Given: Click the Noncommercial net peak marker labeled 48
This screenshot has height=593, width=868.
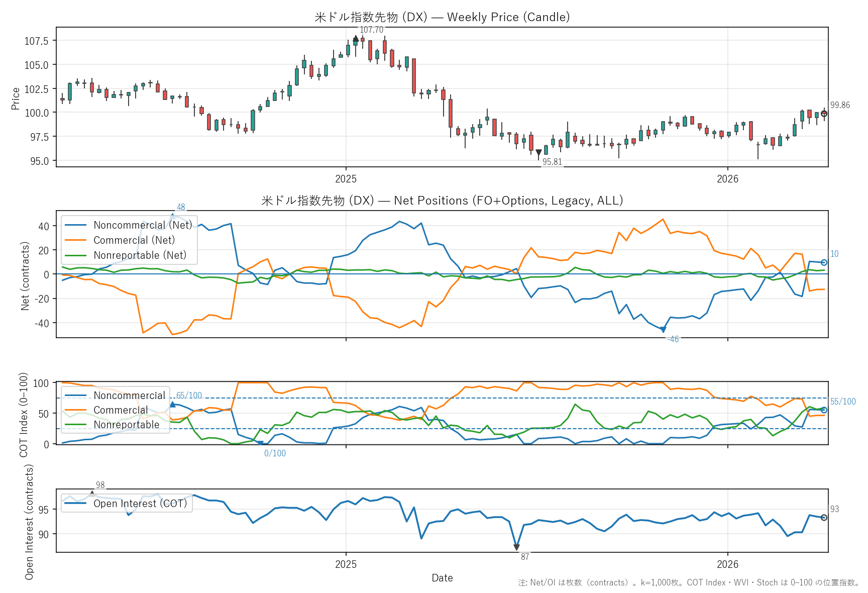Looking at the screenshot, I should coord(172,216).
